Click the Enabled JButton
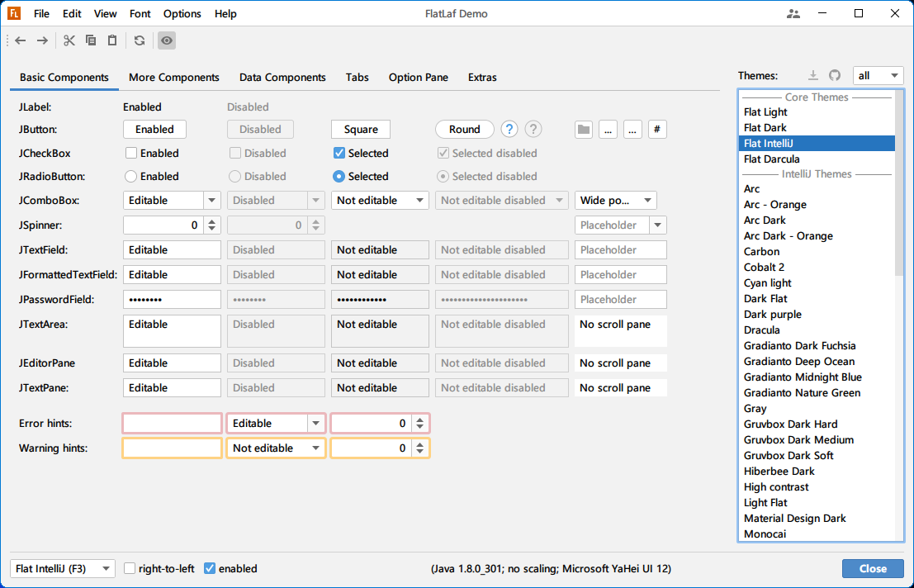This screenshot has height=588, width=914. (154, 130)
